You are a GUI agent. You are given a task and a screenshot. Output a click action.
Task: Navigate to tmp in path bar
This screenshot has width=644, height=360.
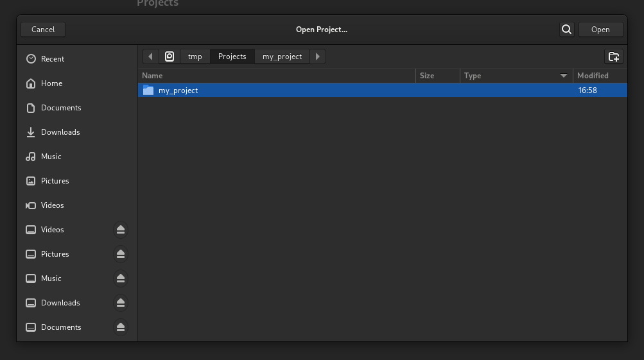[195, 56]
